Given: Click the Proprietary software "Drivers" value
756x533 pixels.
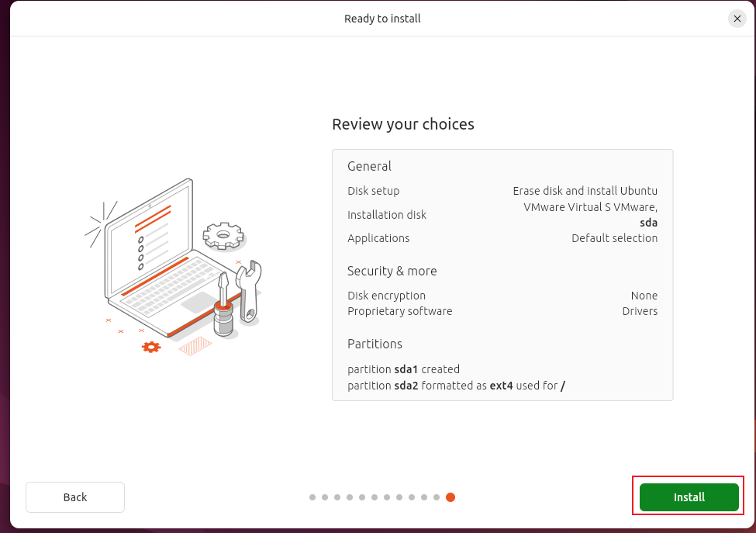Looking at the screenshot, I should (639, 311).
